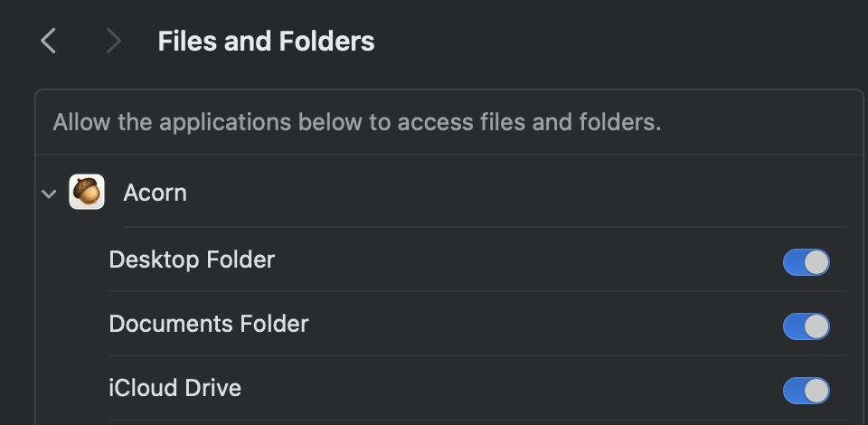Click the Desktop Folder label

click(x=192, y=260)
